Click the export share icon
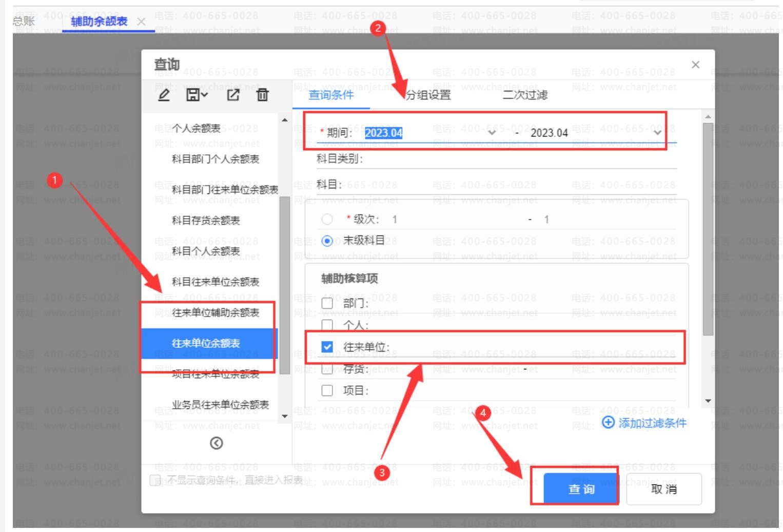Image resolution: width=783 pixels, height=532 pixels. click(233, 95)
